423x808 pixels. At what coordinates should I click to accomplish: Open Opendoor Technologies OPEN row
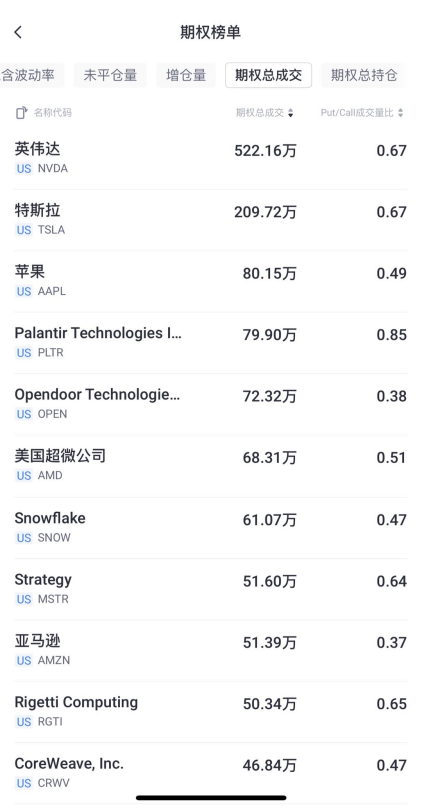tap(211, 404)
